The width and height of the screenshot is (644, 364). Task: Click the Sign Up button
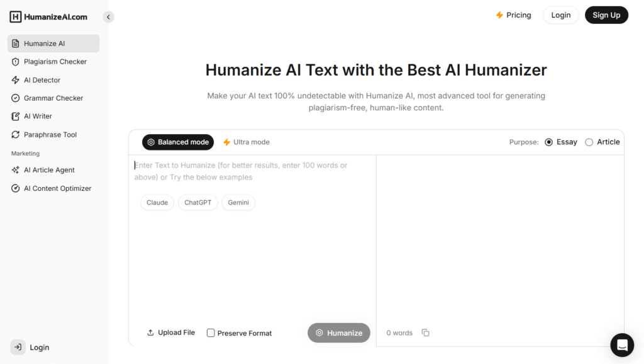(606, 14)
